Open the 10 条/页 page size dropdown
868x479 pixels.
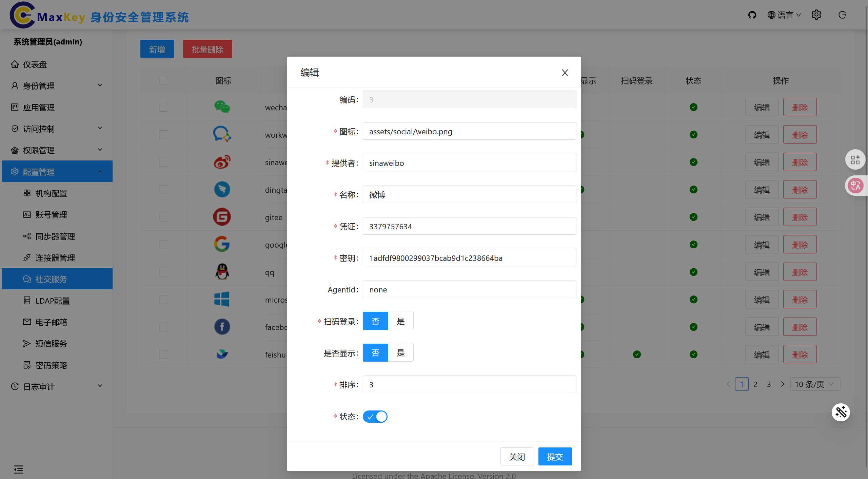815,384
